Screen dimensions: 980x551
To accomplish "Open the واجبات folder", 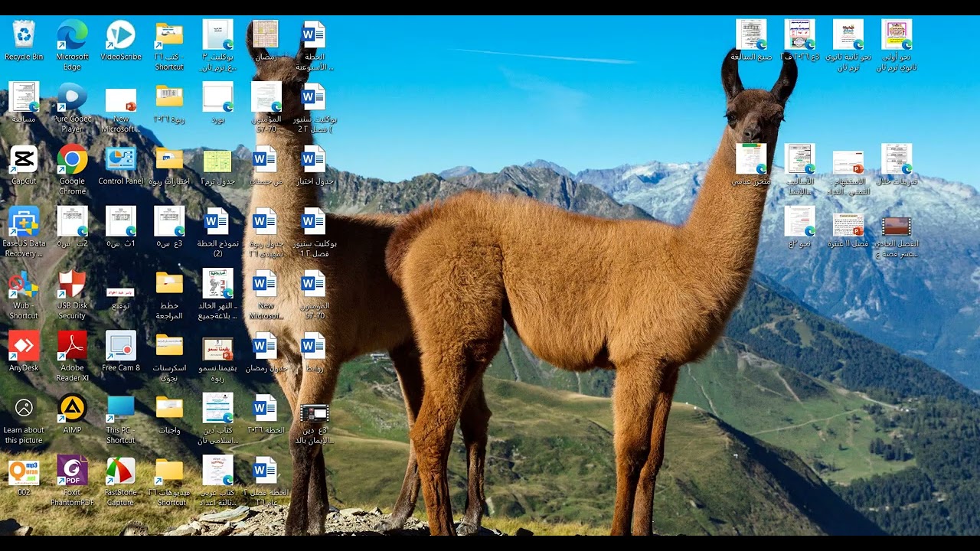I will [x=169, y=408].
